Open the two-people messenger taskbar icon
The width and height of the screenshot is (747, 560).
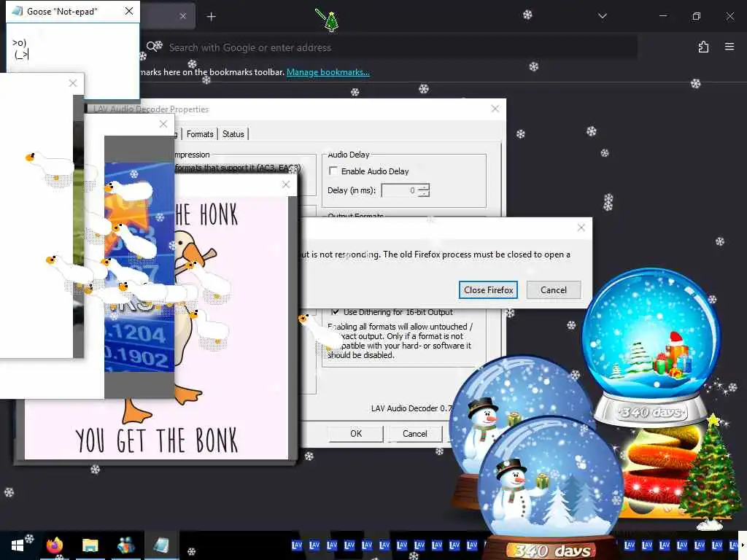click(x=125, y=545)
